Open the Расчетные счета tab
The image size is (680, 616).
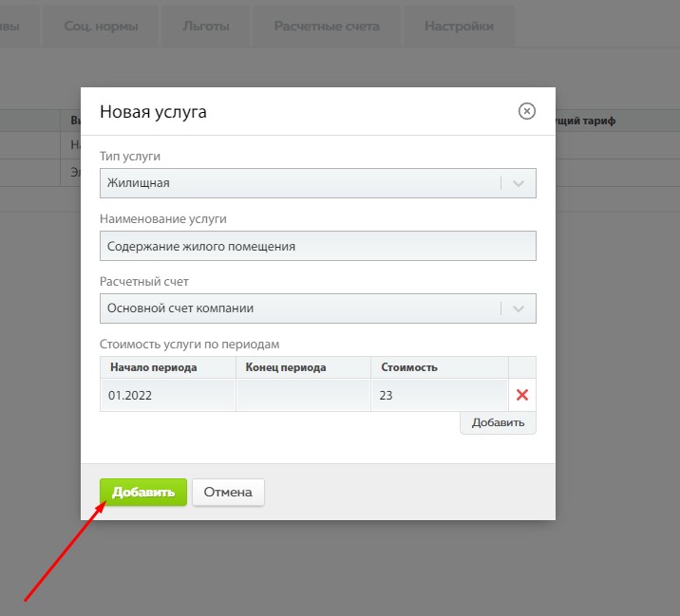[x=327, y=26]
